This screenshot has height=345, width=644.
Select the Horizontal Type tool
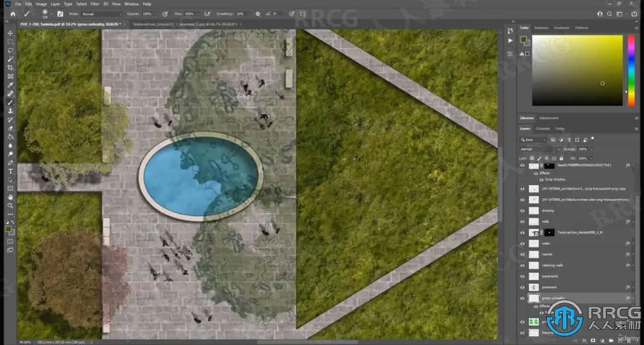[11, 171]
